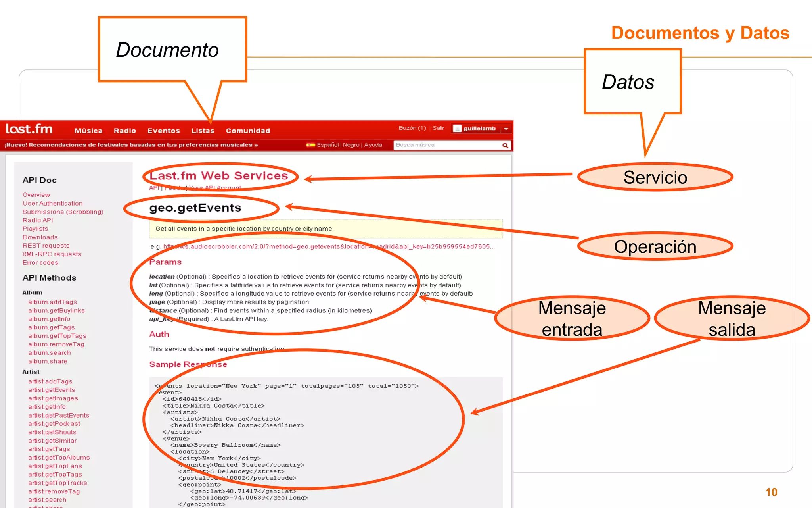Switch to the Negro color theme
812x508 pixels.
(x=351, y=145)
